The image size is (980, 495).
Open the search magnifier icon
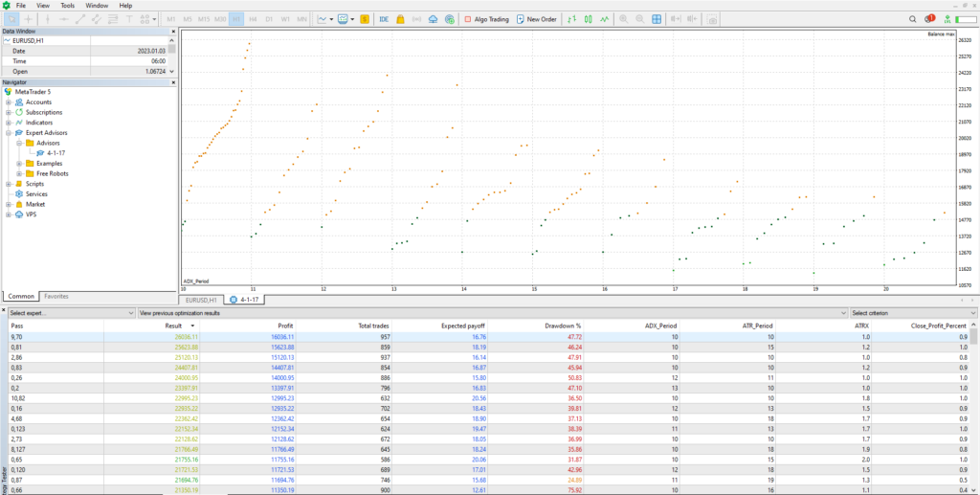coord(912,18)
